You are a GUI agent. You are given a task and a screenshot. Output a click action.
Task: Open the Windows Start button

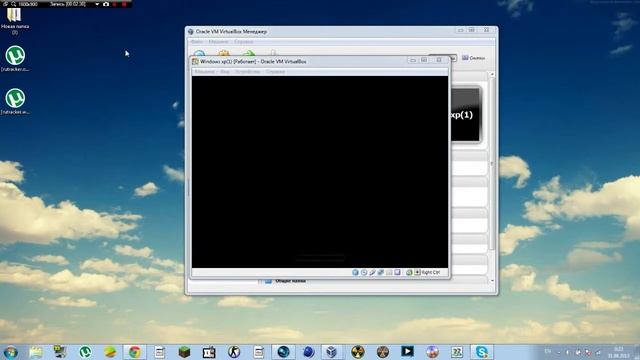click(11, 352)
